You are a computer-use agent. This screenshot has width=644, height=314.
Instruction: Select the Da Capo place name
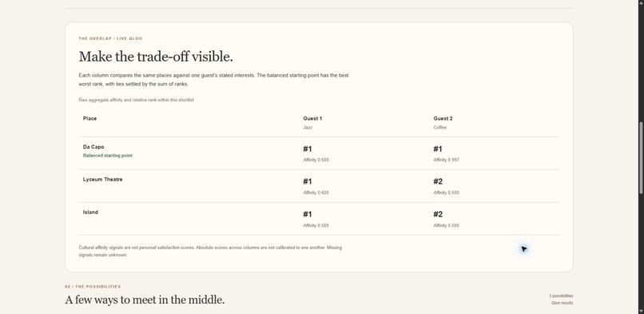pos(93,147)
